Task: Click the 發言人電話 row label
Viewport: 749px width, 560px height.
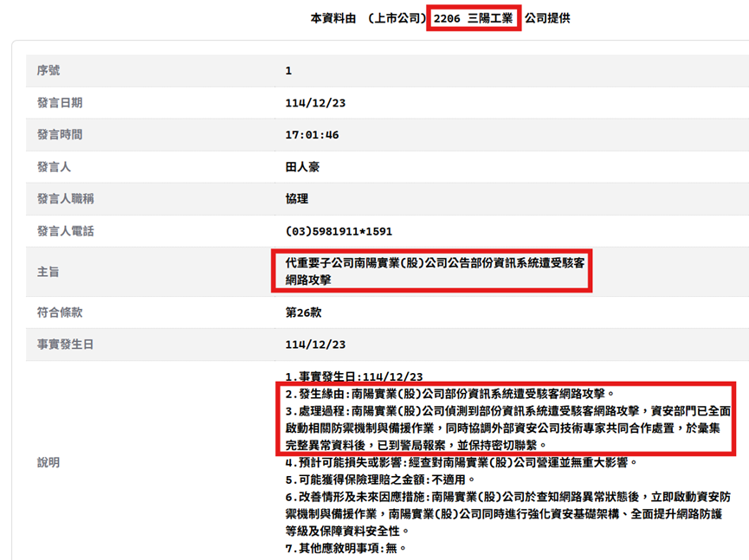Action: point(65,231)
